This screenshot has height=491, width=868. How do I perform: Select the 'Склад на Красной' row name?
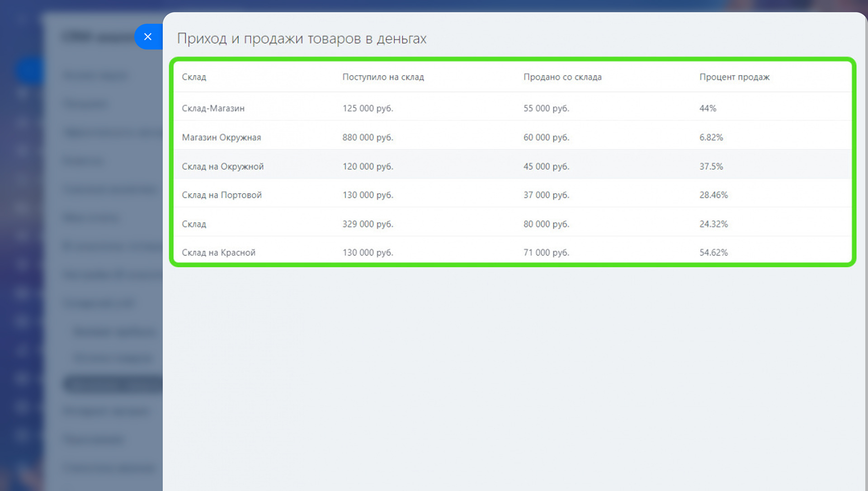[218, 252]
